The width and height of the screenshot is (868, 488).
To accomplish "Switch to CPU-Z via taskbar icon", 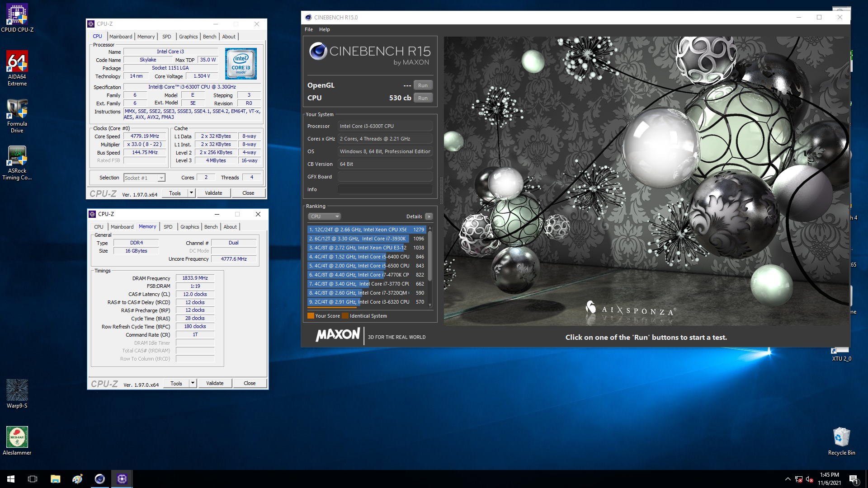I will (122, 479).
